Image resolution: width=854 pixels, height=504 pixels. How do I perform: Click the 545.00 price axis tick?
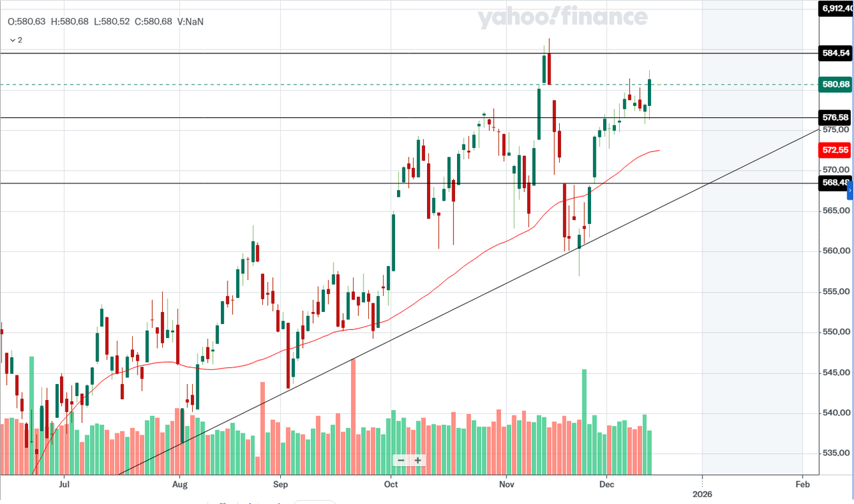click(835, 373)
